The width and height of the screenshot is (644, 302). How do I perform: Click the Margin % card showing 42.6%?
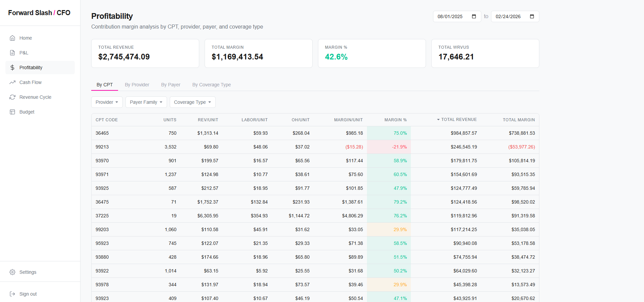(372, 53)
